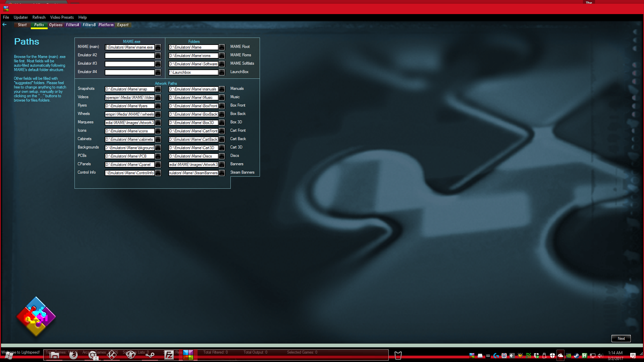Launch Firefox from the taskbar
The height and width of the screenshot is (362, 644).
tap(73, 355)
